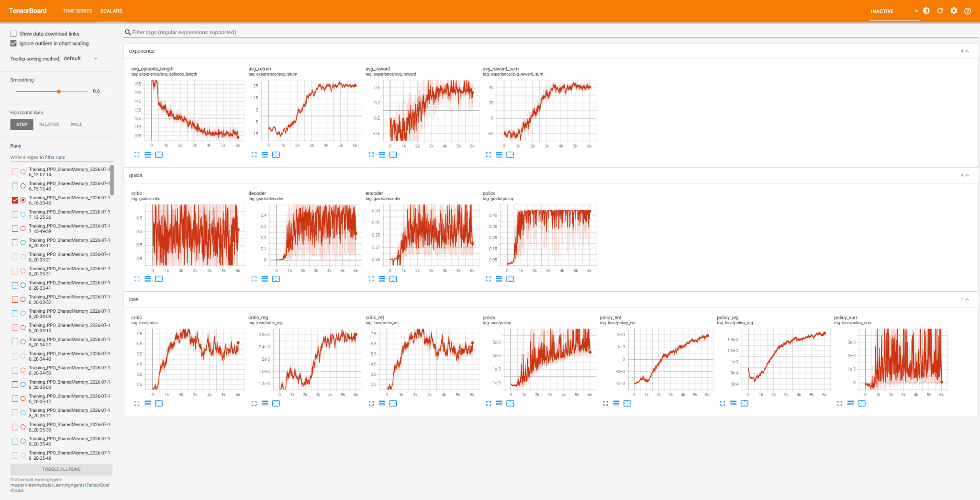Uncheck Ignore outliers in chart scaling
The image size is (980, 500).
pyautogui.click(x=13, y=43)
